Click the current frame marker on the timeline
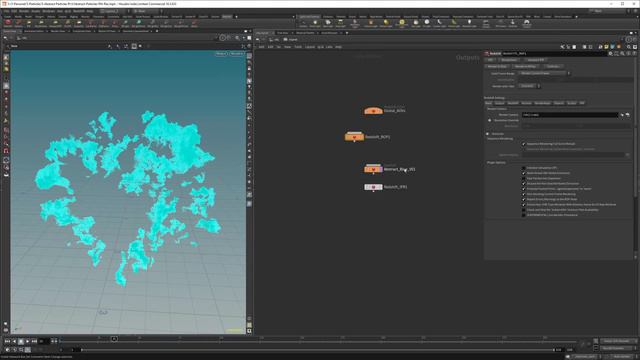This screenshot has width=640, height=360. 114,338
